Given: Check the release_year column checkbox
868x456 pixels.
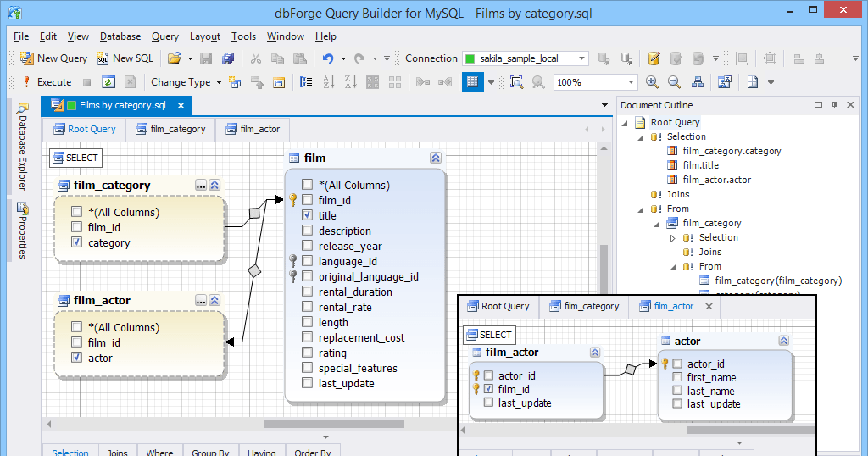Looking at the screenshot, I should coord(307,246).
